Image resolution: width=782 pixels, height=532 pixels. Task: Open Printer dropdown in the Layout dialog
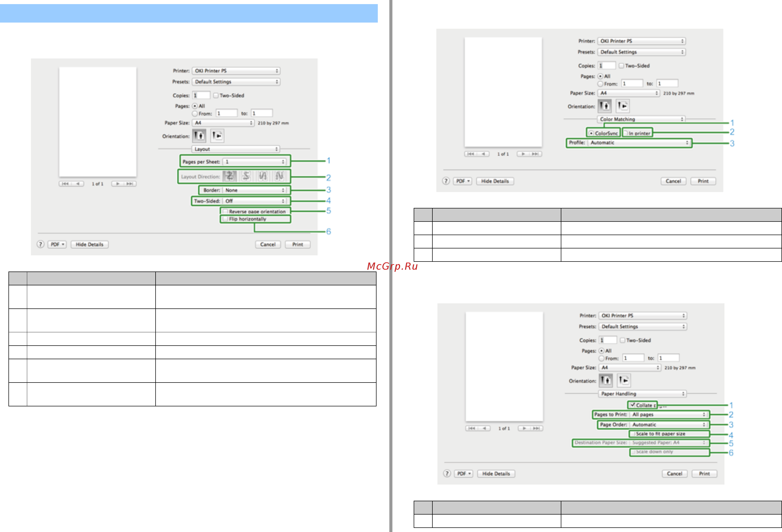point(236,71)
